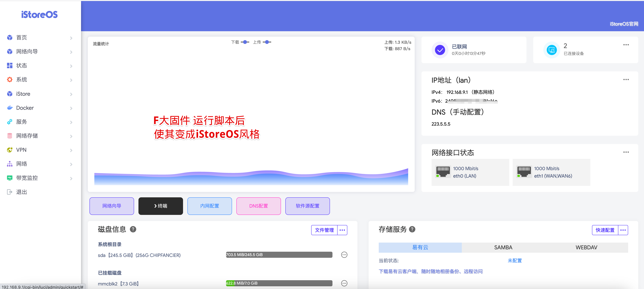This screenshot has width=644, height=289.
Task: Launch the 终端 terminal panel
Action: coord(161,206)
